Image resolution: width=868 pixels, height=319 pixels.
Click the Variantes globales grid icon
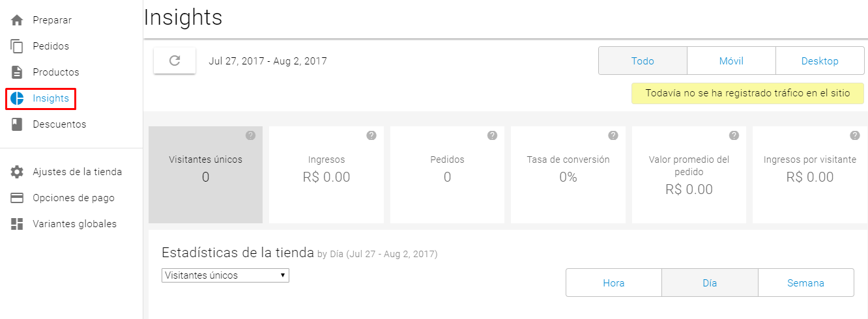coord(17,224)
